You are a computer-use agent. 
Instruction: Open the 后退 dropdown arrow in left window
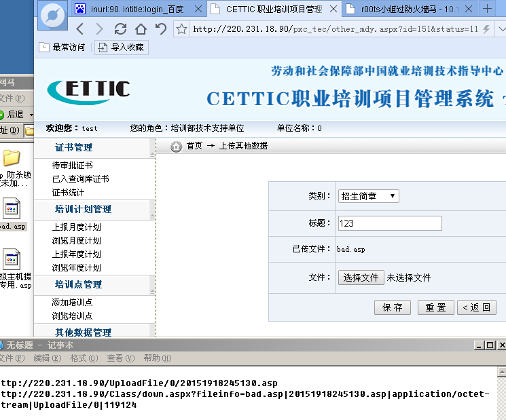point(31,115)
